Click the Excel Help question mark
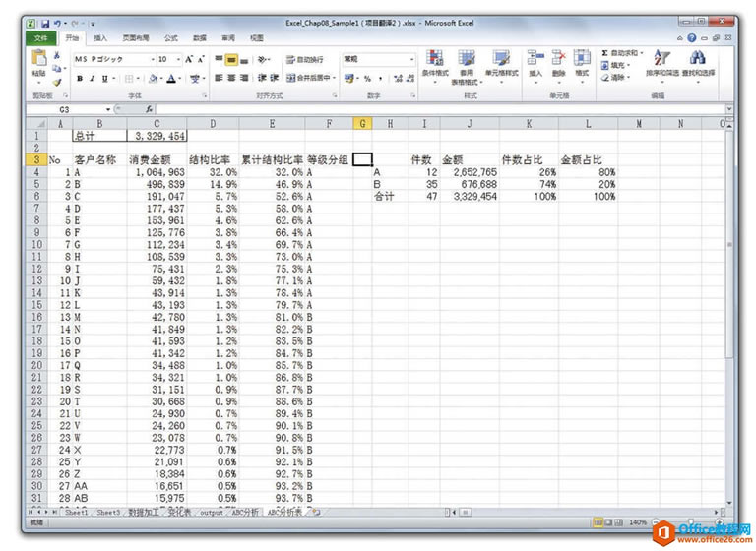This screenshot has height=551, width=756. pos(692,38)
